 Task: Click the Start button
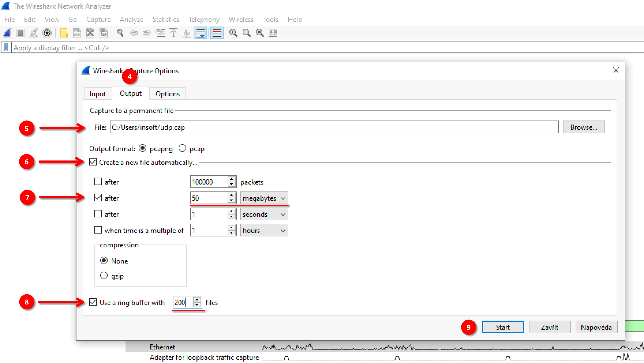coord(503,327)
